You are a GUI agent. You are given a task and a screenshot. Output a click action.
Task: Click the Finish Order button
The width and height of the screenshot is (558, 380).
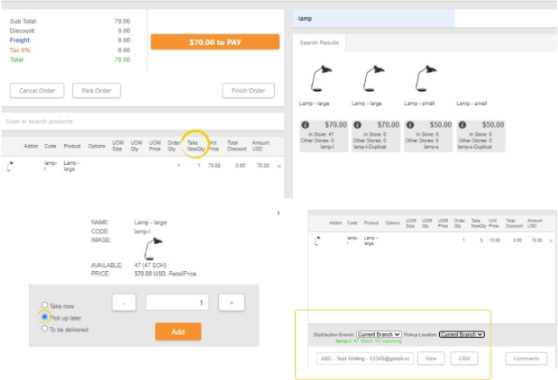(248, 91)
